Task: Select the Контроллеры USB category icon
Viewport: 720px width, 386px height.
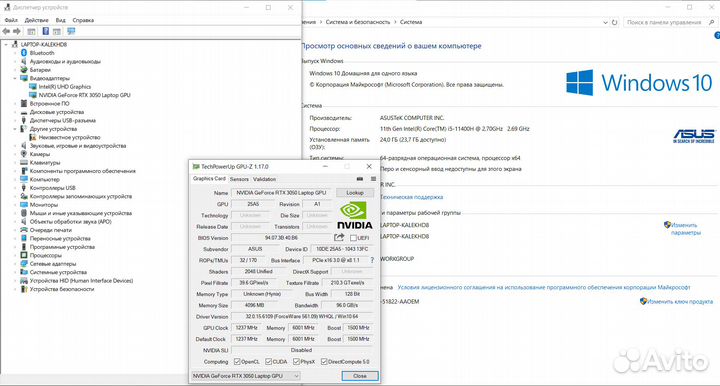Action: click(24, 188)
